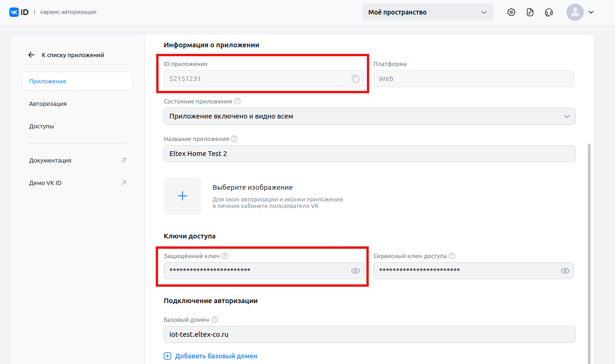
Task: Click the help icon next to Базовый домен
Action: [x=214, y=319]
